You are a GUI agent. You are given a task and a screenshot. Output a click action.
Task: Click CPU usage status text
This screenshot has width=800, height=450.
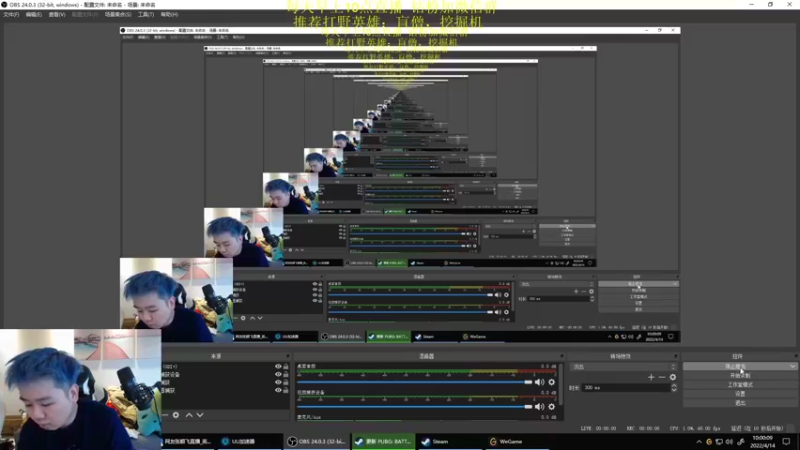696,429
